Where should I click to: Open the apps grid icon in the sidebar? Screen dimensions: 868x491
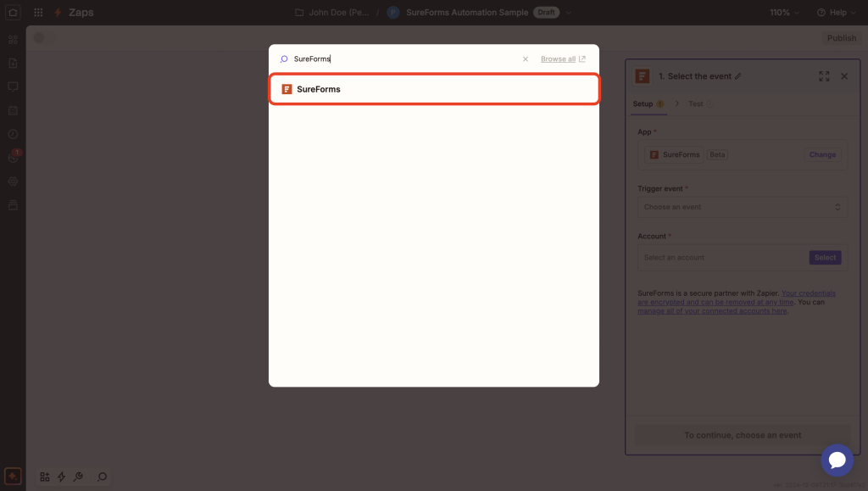(x=13, y=40)
